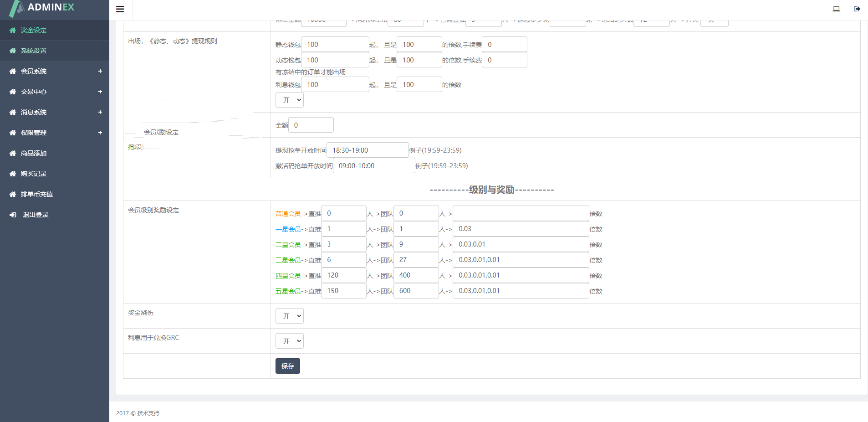Screen dimensions: 868x422
Task: Open 消息系统 menu item
Action: (x=34, y=112)
